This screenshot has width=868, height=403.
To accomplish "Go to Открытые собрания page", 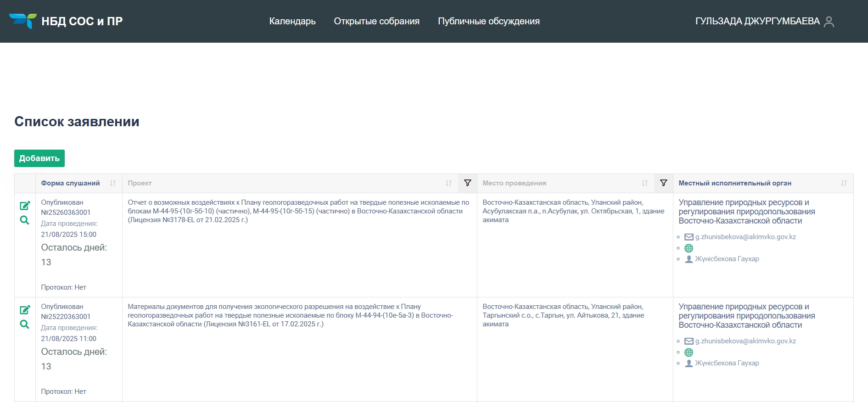I will pos(376,21).
